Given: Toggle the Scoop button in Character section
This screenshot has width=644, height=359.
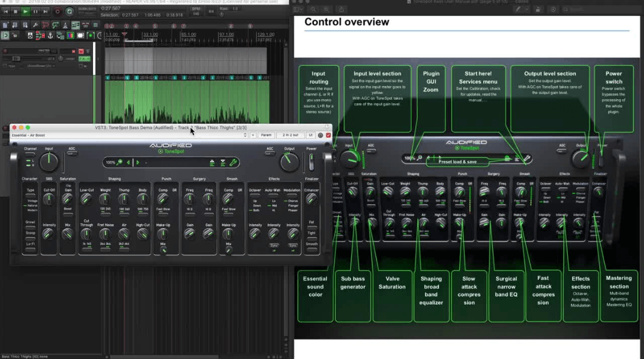Looking at the screenshot, I should (30, 238).
